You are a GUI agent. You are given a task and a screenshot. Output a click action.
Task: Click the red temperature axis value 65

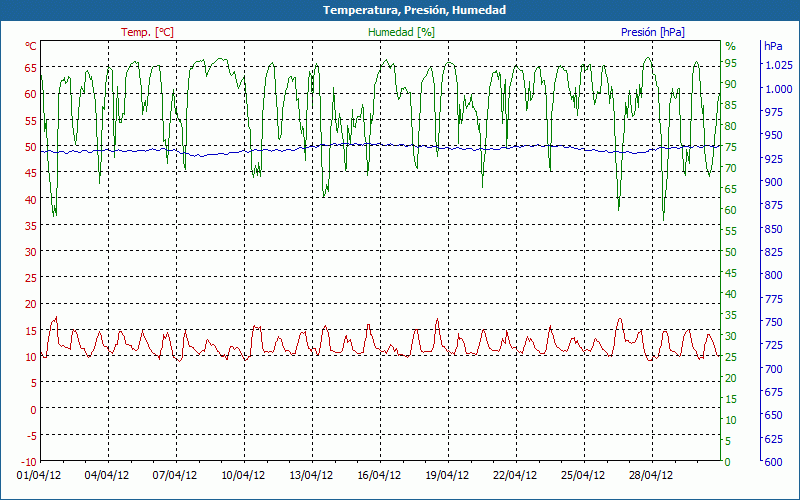pyautogui.click(x=31, y=68)
